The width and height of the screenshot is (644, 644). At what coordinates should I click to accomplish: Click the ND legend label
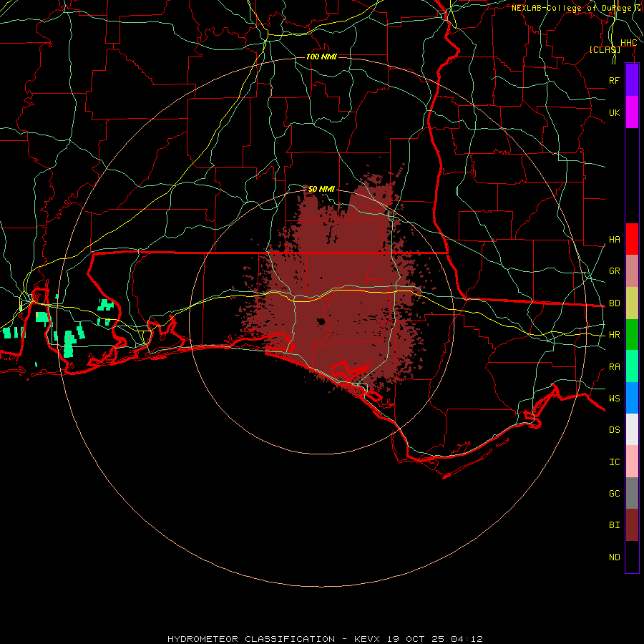click(615, 557)
